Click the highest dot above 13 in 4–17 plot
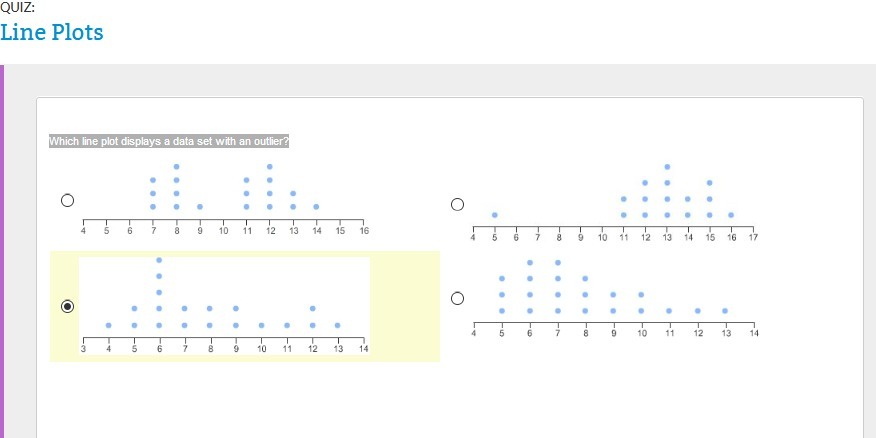 click(x=666, y=167)
